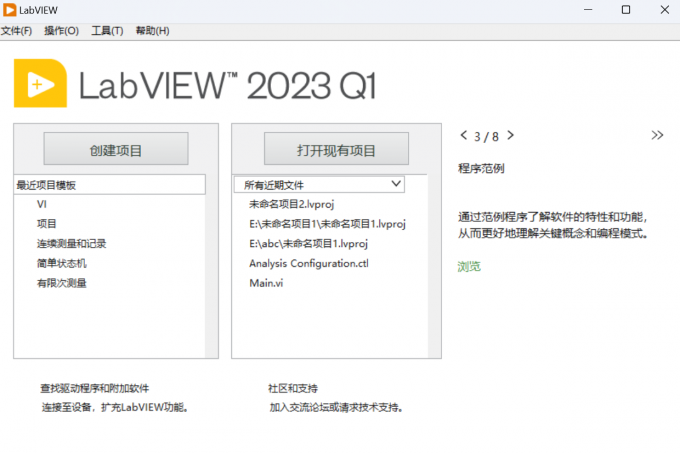The image size is (680, 453).
Task: Click the 创建项目 button
Action: 116,149
